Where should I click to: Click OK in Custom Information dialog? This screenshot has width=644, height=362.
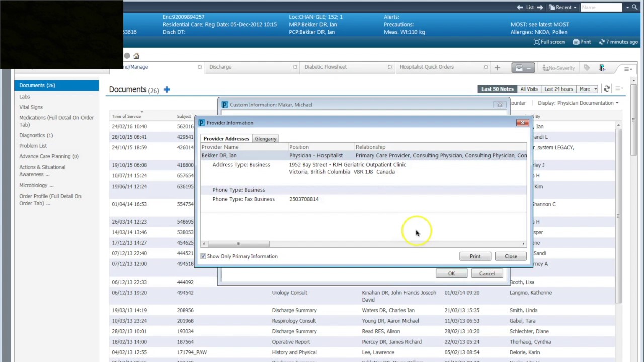(451, 273)
